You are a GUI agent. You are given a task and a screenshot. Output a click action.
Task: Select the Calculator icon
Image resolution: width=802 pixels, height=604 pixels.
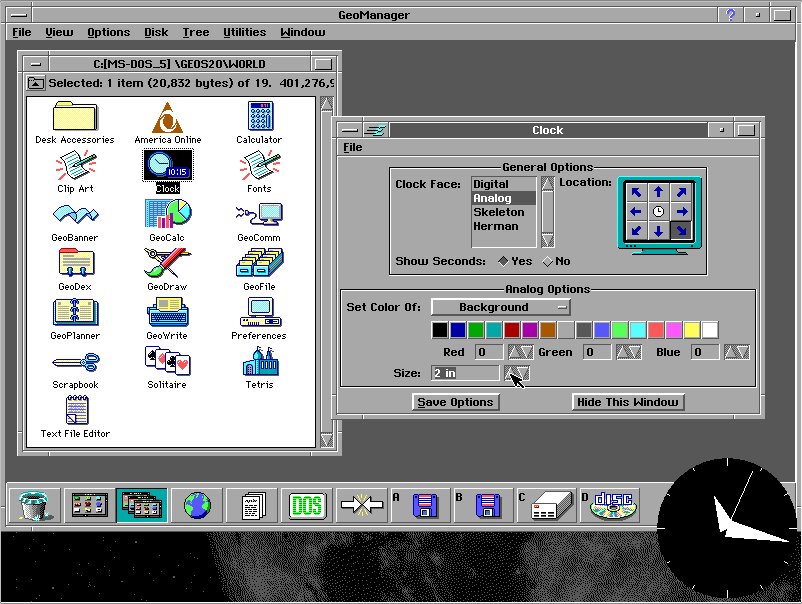point(259,122)
